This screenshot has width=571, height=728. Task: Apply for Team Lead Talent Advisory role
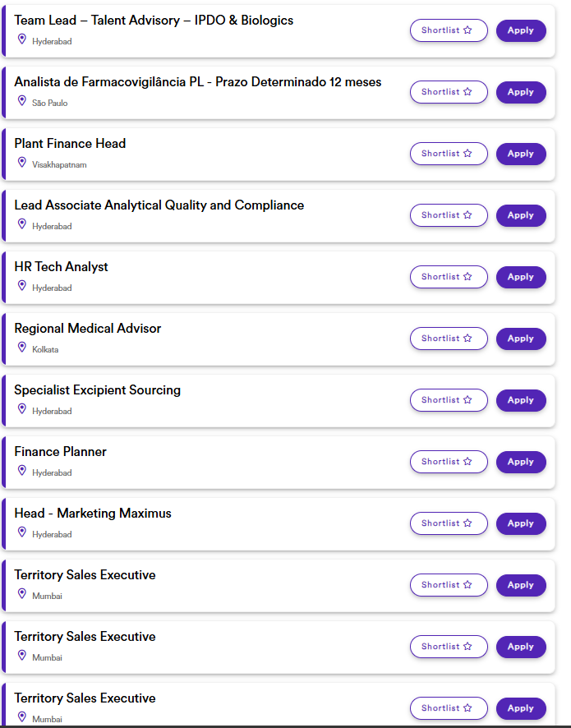(521, 30)
